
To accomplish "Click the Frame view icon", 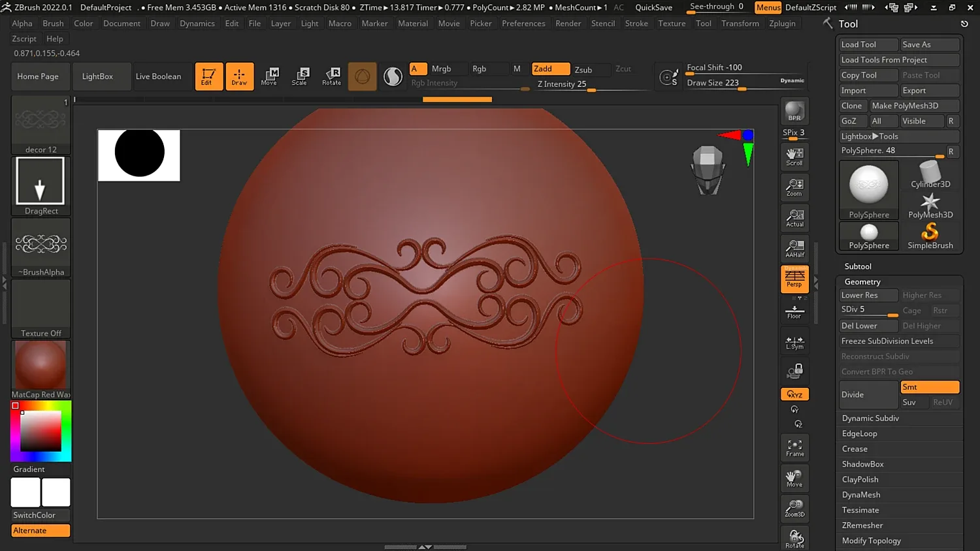I will pos(794,448).
